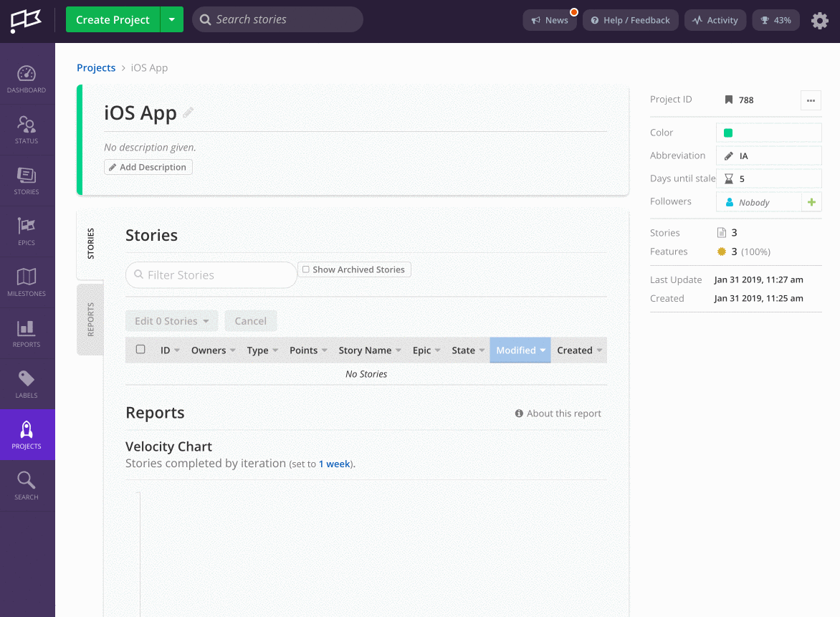
Task: Open Milestones in the sidebar
Action: (x=27, y=282)
